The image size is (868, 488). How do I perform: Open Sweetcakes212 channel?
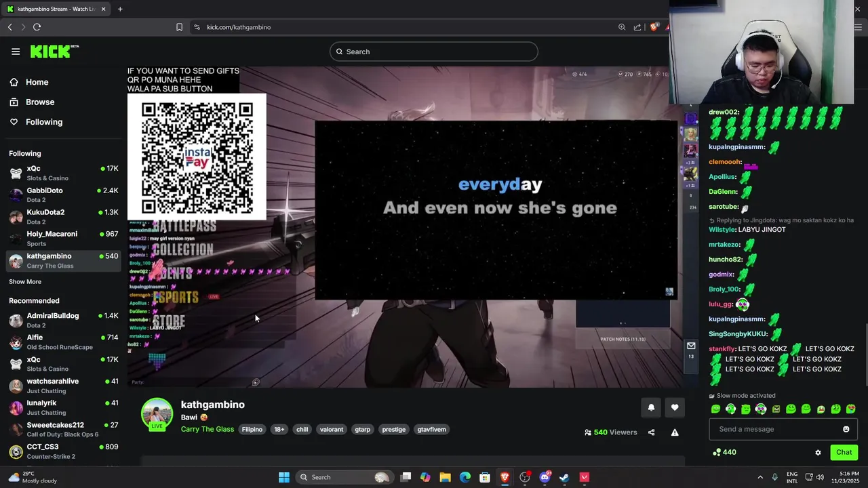(x=64, y=430)
